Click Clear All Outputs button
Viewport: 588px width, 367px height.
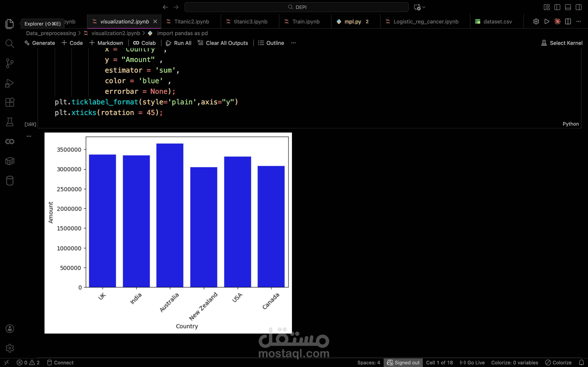223,43
